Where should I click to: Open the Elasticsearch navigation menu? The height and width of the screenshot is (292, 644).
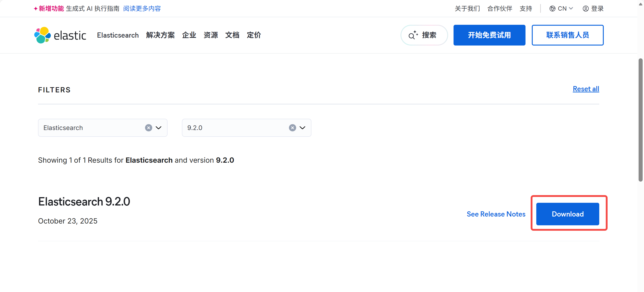[x=118, y=35]
